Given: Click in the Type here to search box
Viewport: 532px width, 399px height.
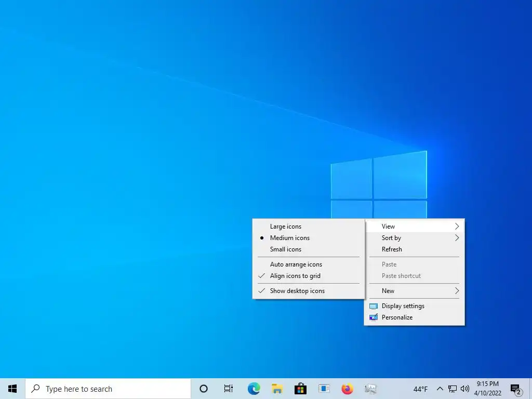Looking at the screenshot, I should pyautogui.click(x=108, y=389).
